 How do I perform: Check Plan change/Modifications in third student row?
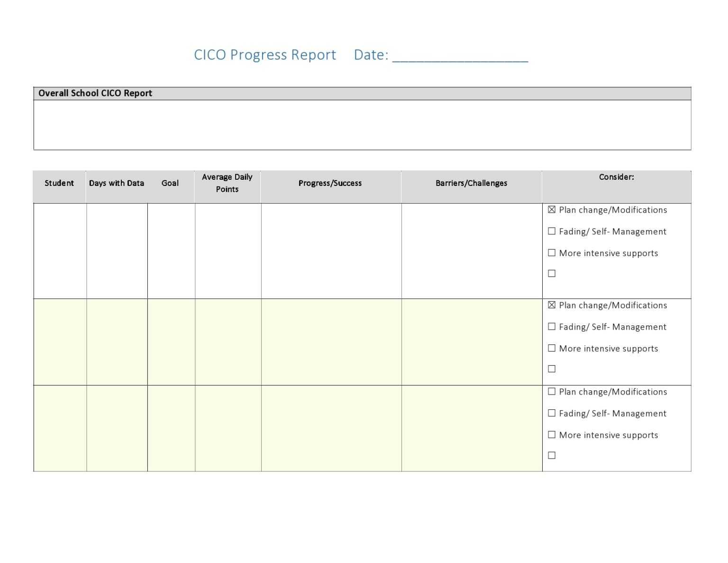pos(552,392)
